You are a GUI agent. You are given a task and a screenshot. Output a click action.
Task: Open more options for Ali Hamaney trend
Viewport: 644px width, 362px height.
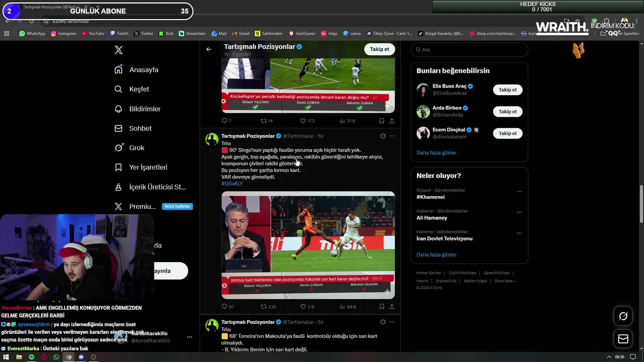coord(519,212)
